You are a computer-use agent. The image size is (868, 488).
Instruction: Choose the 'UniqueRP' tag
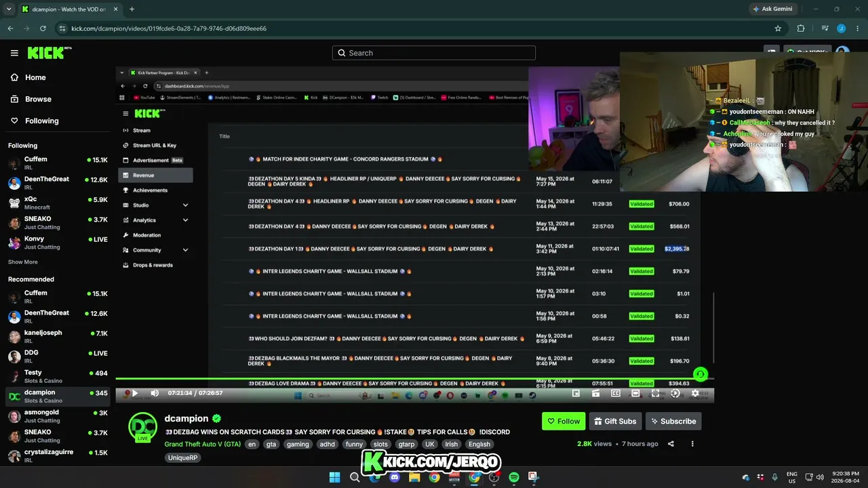pyautogui.click(x=182, y=457)
